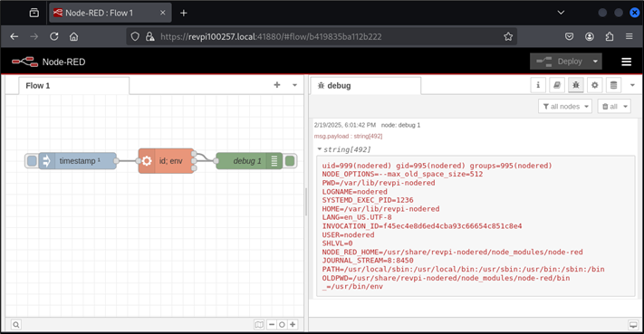The image size is (644, 334).
Task: Open the site security lock icon
Action: (x=150, y=36)
